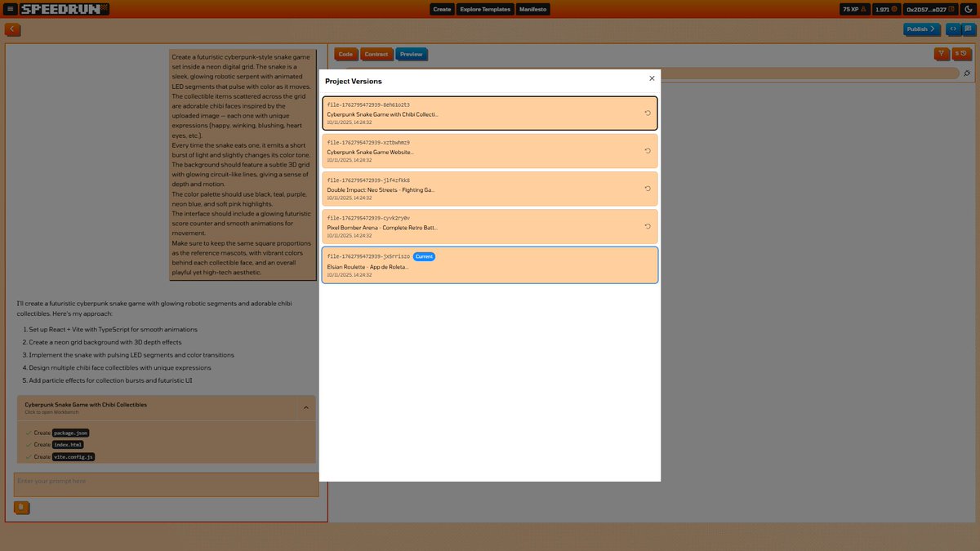Restore Cyberpunk Snake Game with Chibi Collecti... version
Viewport: 980px width, 551px height.
[648, 113]
